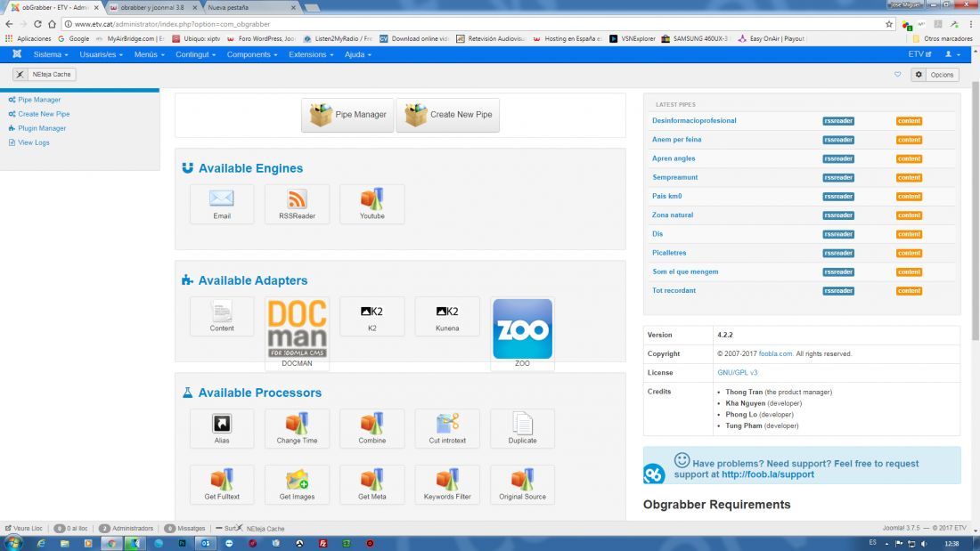Click the heart icon near Opcions
Image resolution: width=980 pixels, height=551 pixels.
click(897, 75)
